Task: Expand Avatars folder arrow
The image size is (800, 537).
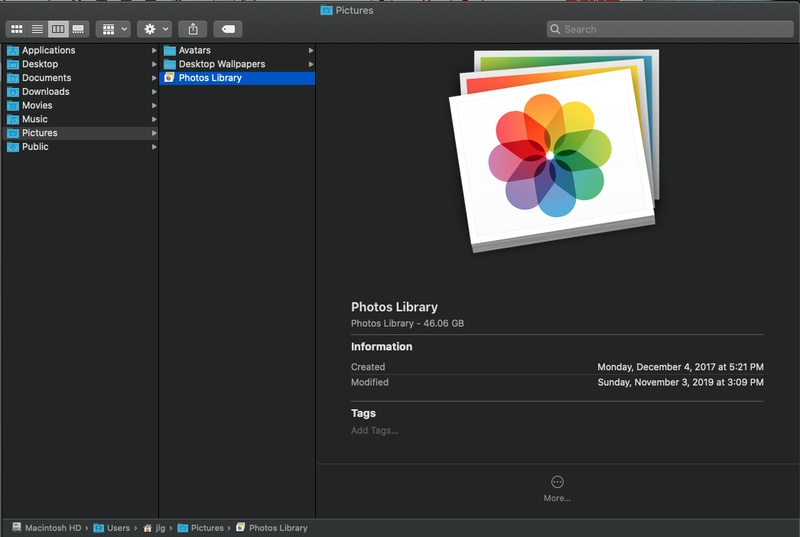Action: (311, 50)
